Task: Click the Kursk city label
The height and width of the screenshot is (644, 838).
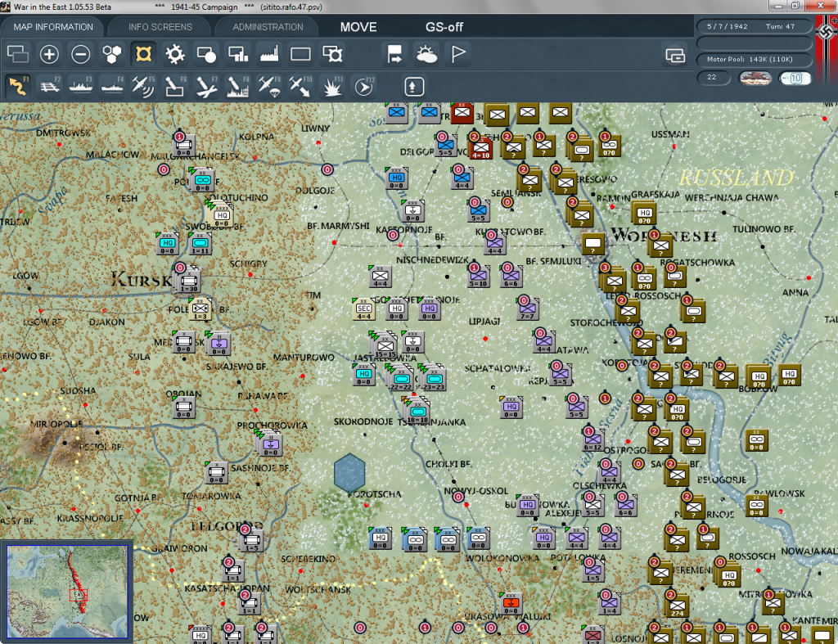Action: [141, 279]
